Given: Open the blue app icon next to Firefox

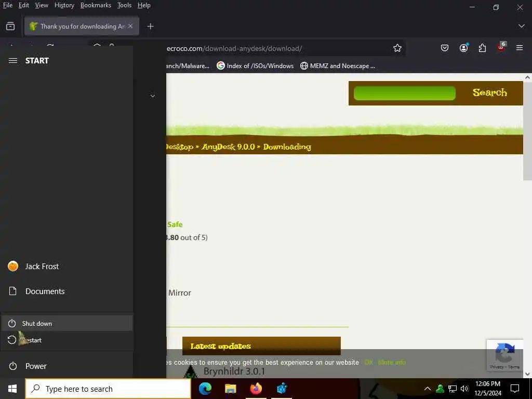Looking at the screenshot, I should pos(282,389).
